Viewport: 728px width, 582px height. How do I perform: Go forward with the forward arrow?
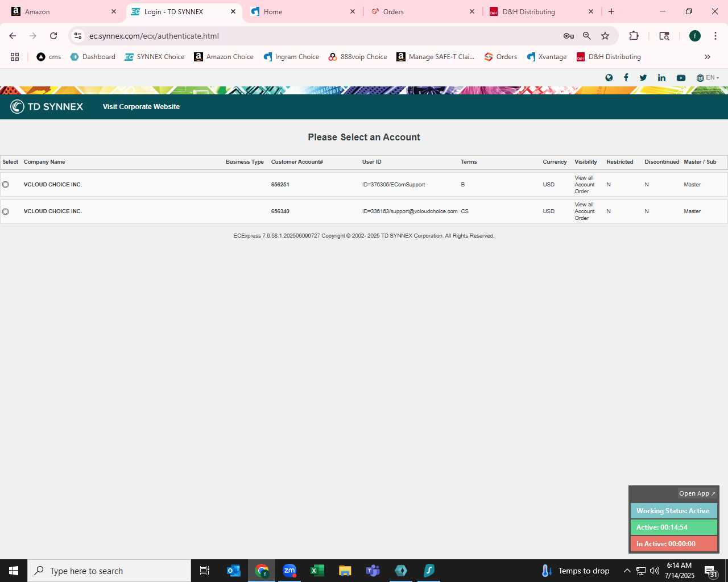[x=33, y=36]
